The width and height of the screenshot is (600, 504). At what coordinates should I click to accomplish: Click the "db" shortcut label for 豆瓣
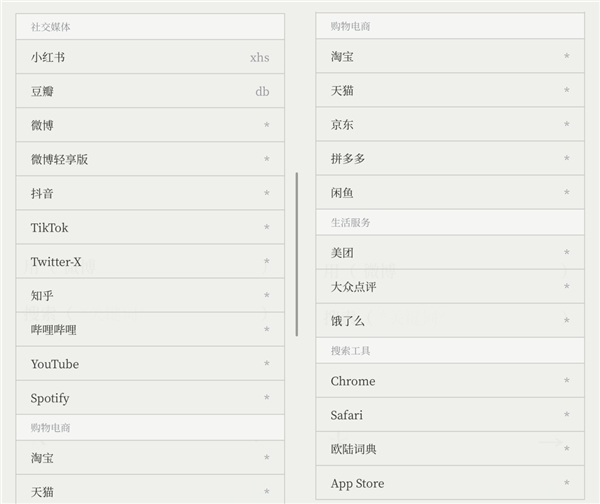click(x=262, y=91)
